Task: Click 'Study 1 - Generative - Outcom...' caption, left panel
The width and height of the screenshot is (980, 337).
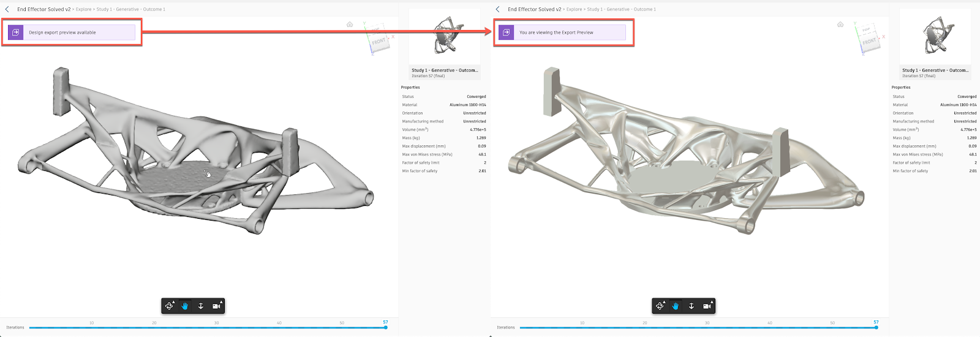Action: [x=445, y=70]
